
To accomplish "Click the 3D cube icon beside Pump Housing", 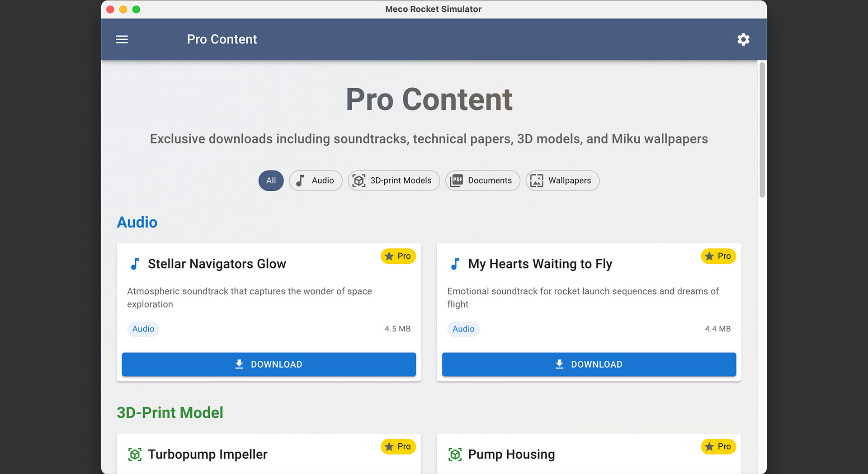I will pyautogui.click(x=455, y=454).
